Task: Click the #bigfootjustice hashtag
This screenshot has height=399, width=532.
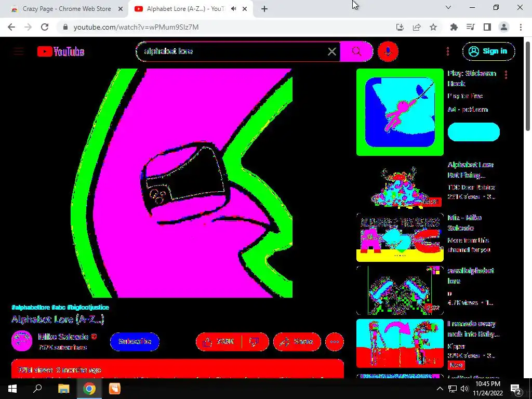Action: 88,308
